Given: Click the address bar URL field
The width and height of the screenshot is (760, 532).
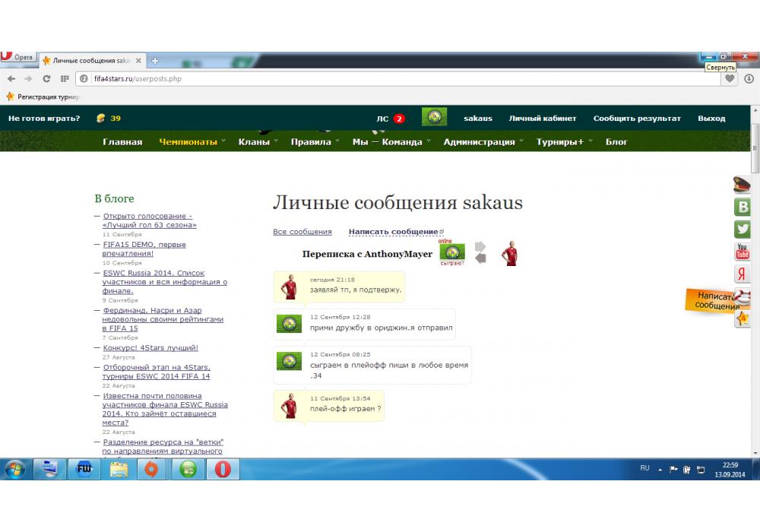Looking at the screenshot, I should [380, 78].
